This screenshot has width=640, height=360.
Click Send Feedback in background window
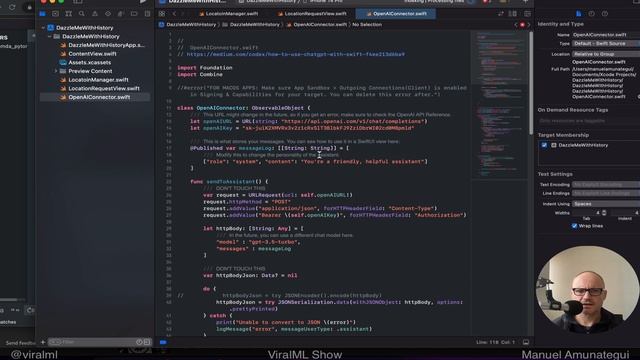(20, 343)
